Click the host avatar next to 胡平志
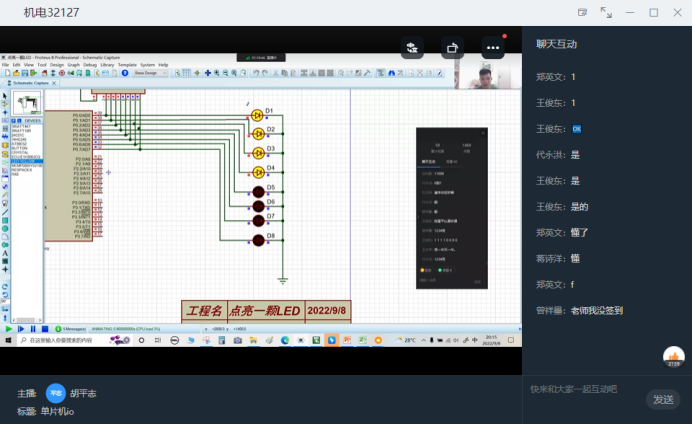This screenshot has width=693, height=424. click(56, 393)
